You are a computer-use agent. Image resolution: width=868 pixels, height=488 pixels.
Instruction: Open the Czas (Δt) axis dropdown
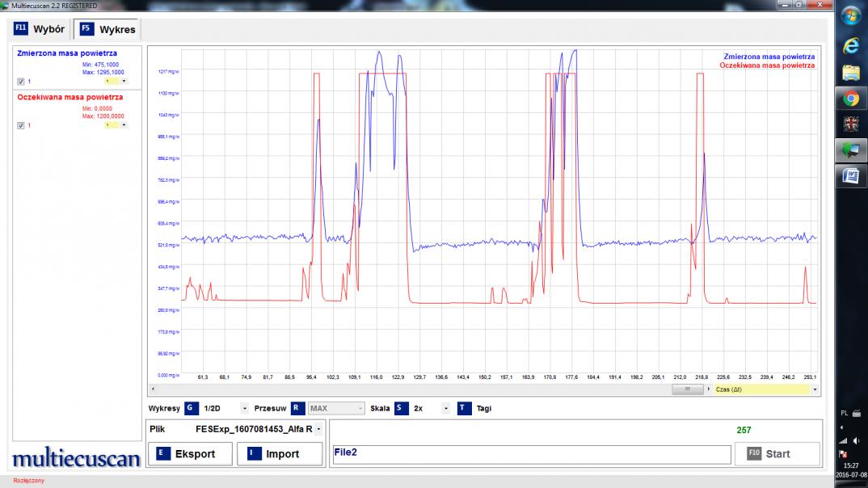tap(815, 389)
